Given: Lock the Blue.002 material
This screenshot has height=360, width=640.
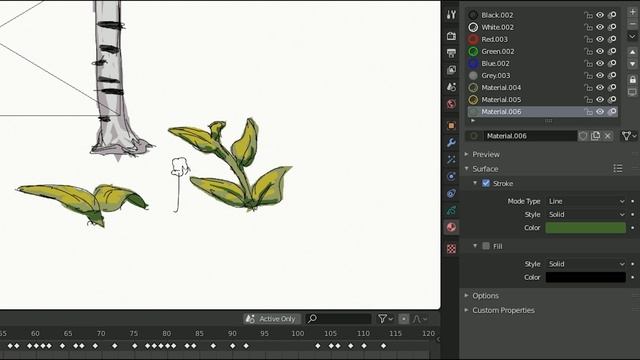Looking at the screenshot, I should pos(588,63).
